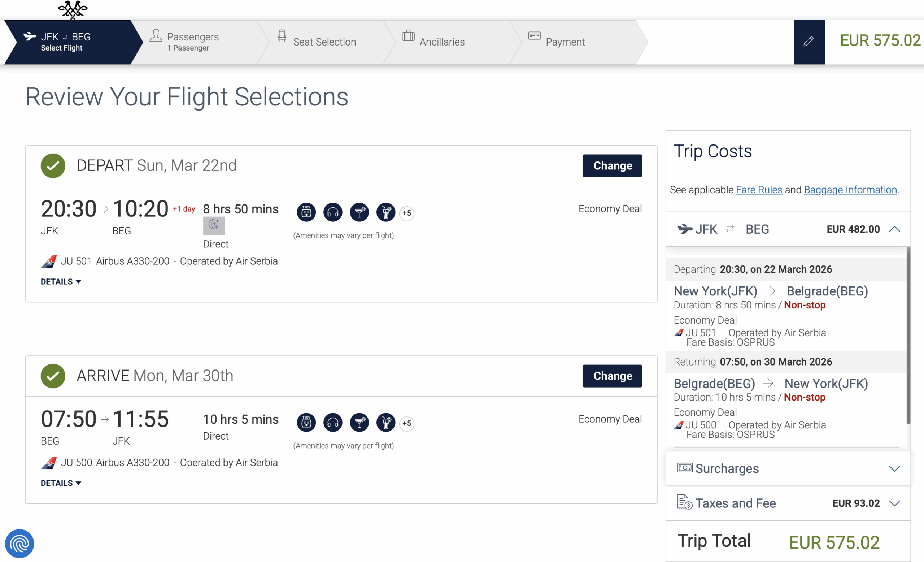Click the soft drink amenity icon on the returning flight
924x562 pixels.
[386, 423]
